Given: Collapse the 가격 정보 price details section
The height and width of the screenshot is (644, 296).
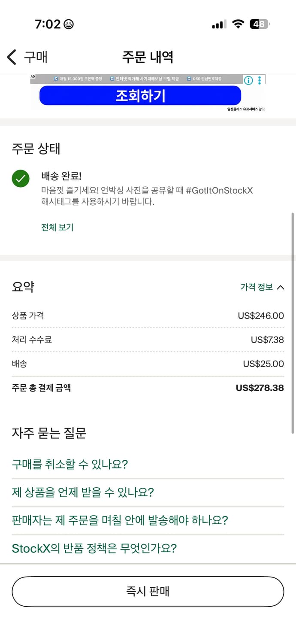Looking at the screenshot, I should coord(261,287).
